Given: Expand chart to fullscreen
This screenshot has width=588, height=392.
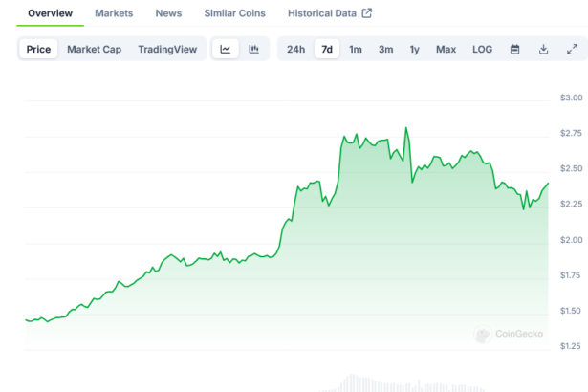Looking at the screenshot, I should 572,49.
